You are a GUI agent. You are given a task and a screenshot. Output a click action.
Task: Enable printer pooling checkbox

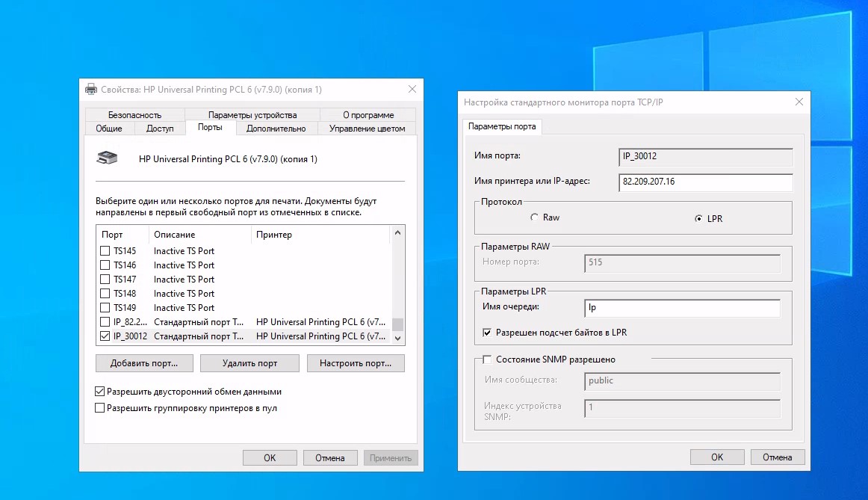click(x=99, y=408)
